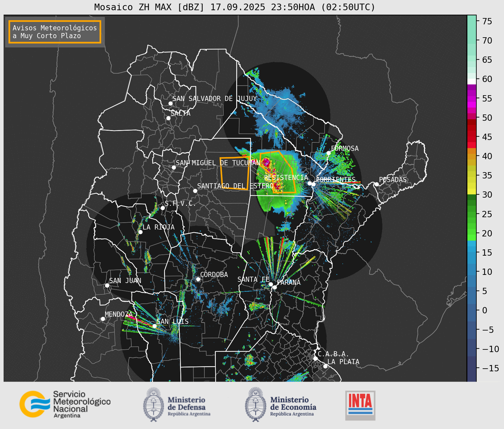Click the CÓRDOBA label text

214,275
